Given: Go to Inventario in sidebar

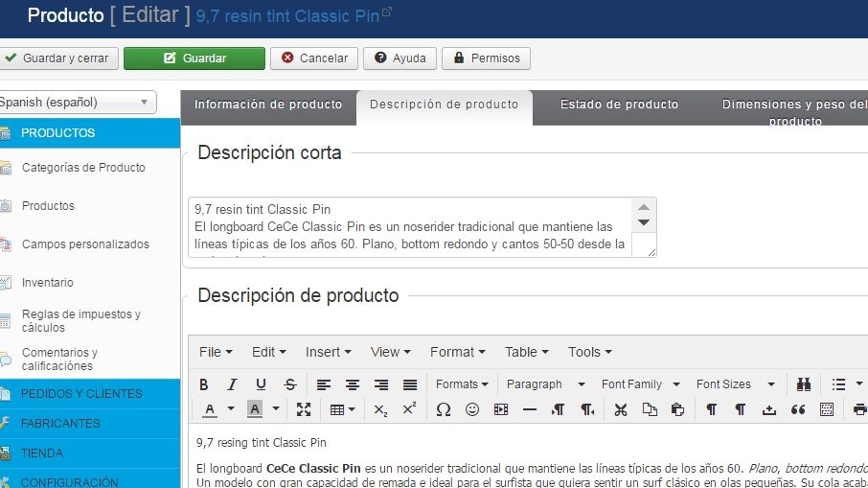Looking at the screenshot, I should click(48, 283).
